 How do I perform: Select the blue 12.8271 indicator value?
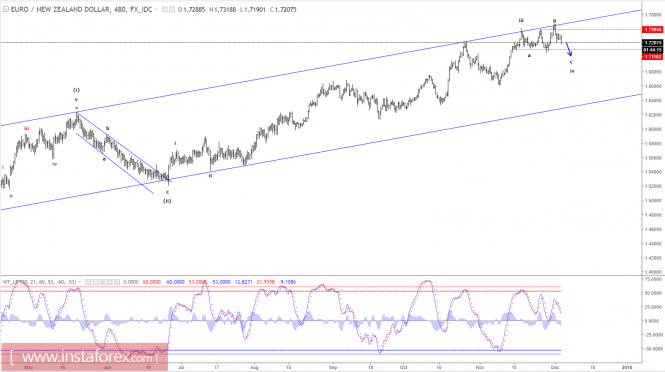click(243, 282)
